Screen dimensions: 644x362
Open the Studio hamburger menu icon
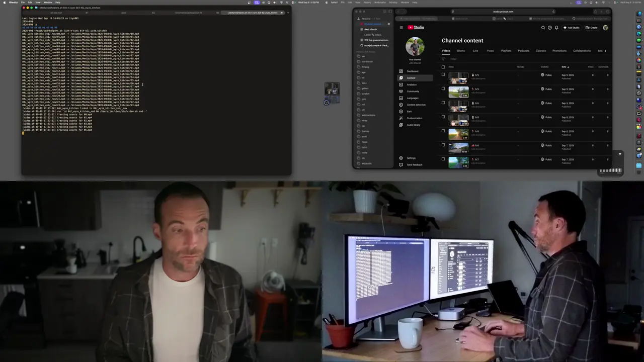(x=401, y=28)
